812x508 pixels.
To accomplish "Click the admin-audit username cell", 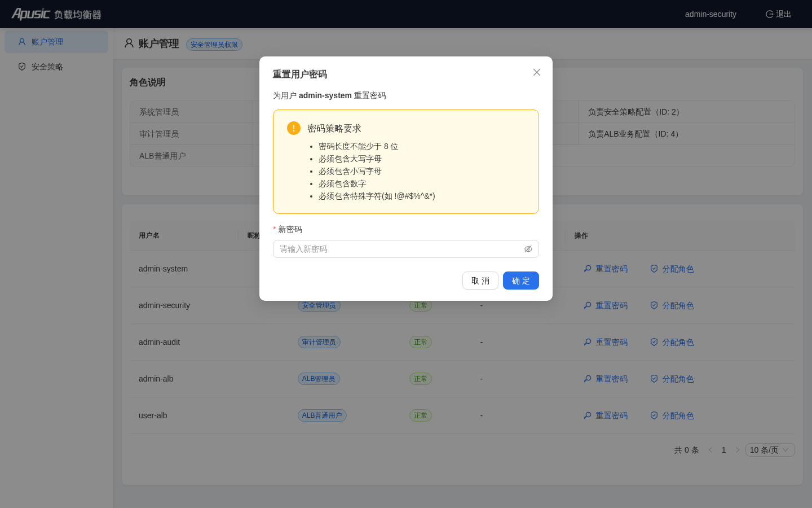I will tap(160, 342).
